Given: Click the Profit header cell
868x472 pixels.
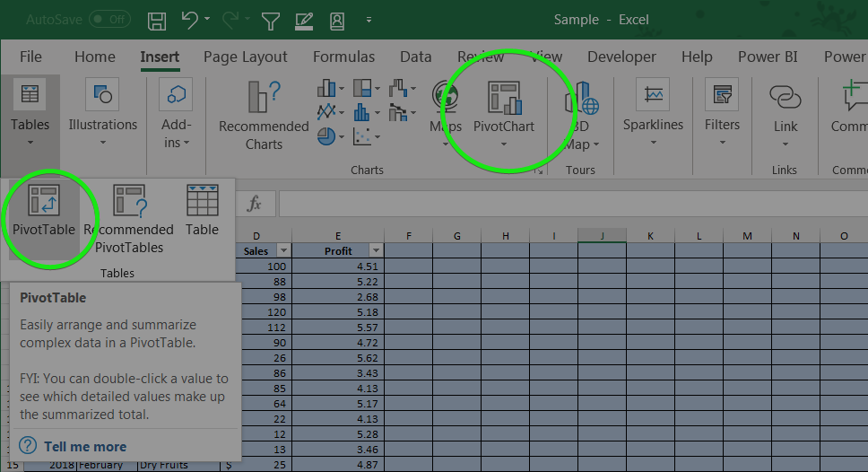Looking at the screenshot, I should pos(338,251).
